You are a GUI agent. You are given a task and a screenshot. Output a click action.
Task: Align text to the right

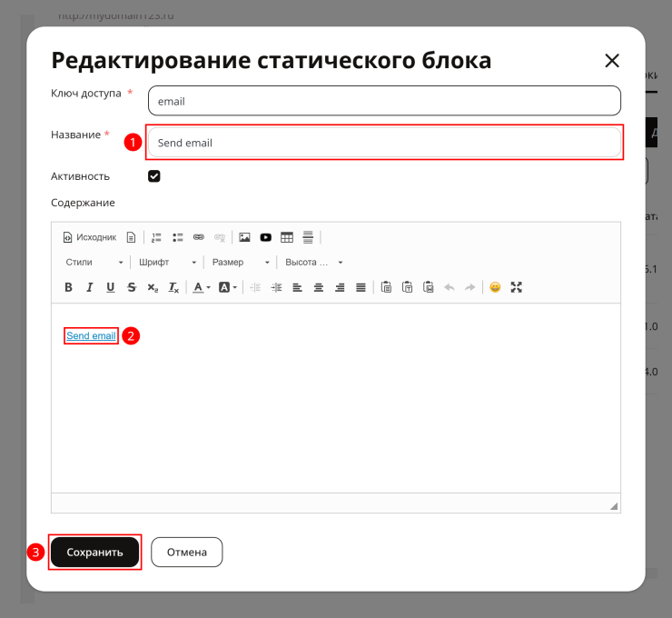[x=340, y=287]
